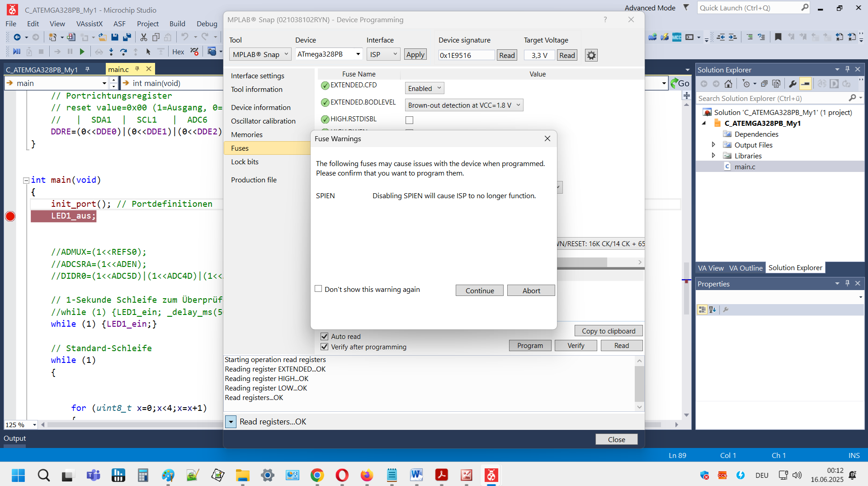The width and height of the screenshot is (868, 486).
Task: Click the Home icon in Solution Explorer
Action: pos(728,84)
